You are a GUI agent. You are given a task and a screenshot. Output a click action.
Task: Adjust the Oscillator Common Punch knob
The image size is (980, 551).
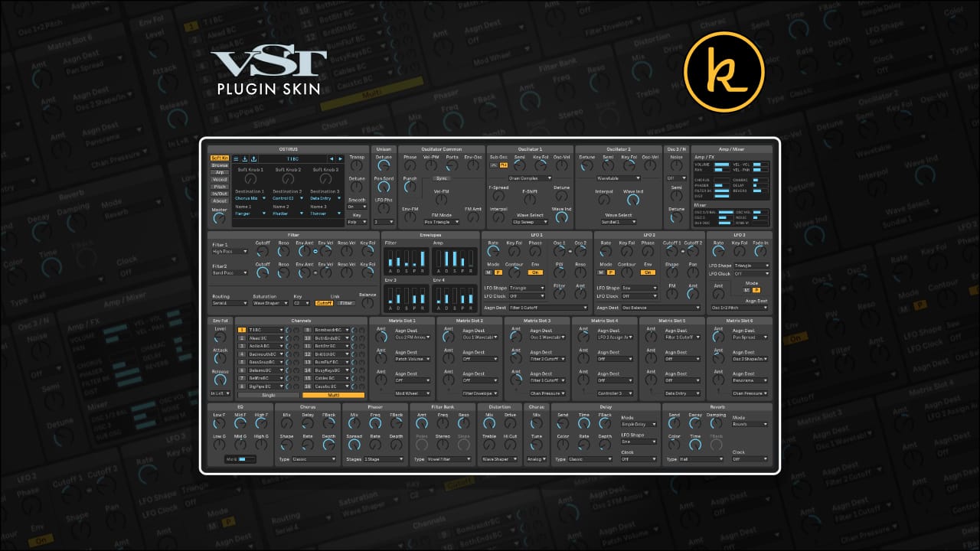coord(410,185)
